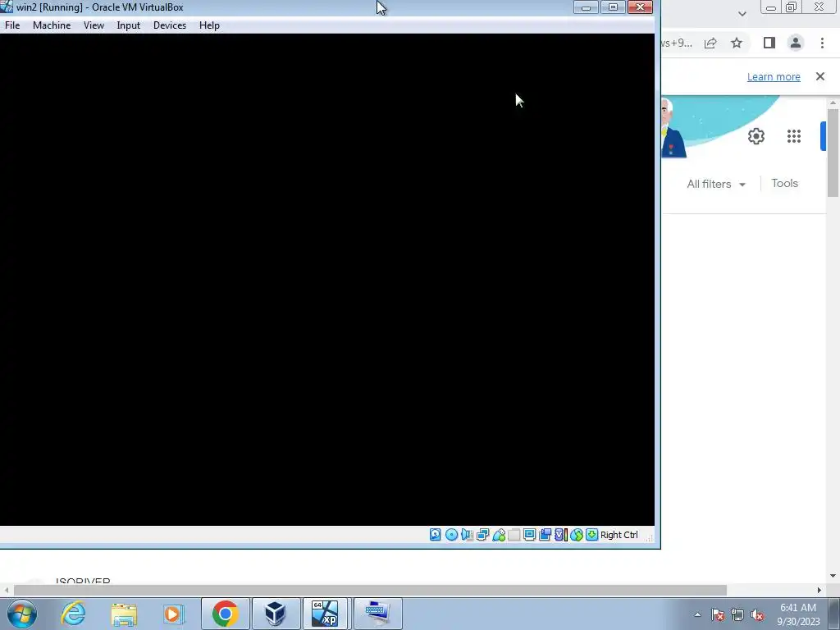840x630 pixels.
Task: Click the recording indicator in VirtualBox status bar
Action: pos(546,535)
